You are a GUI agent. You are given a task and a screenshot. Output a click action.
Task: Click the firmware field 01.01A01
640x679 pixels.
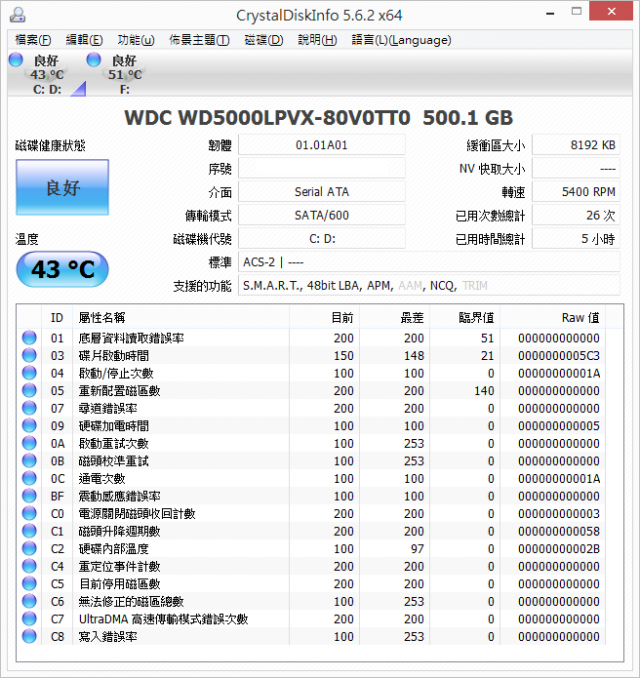pyautogui.click(x=322, y=145)
